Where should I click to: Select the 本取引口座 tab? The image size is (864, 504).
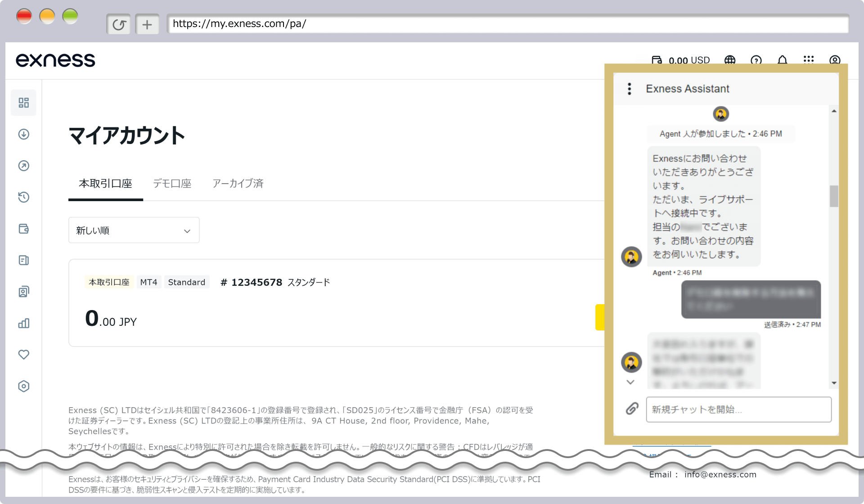coord(105,184)
